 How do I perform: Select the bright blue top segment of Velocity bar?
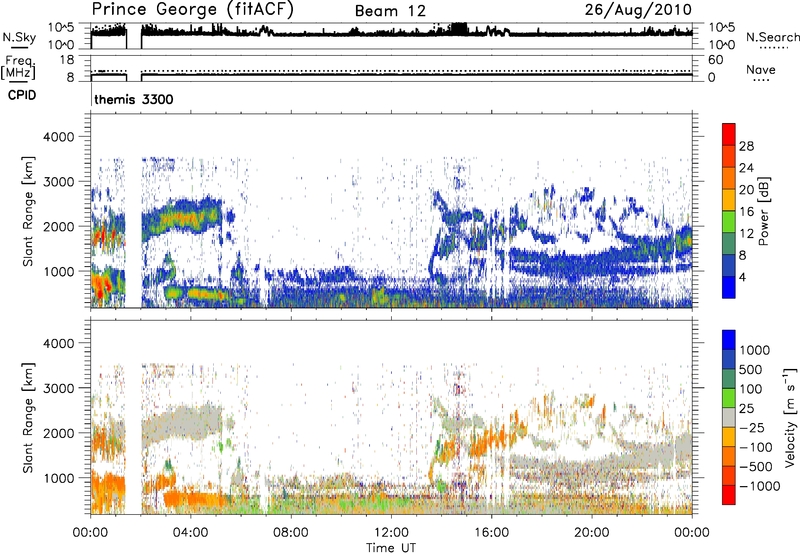[729, 340]
